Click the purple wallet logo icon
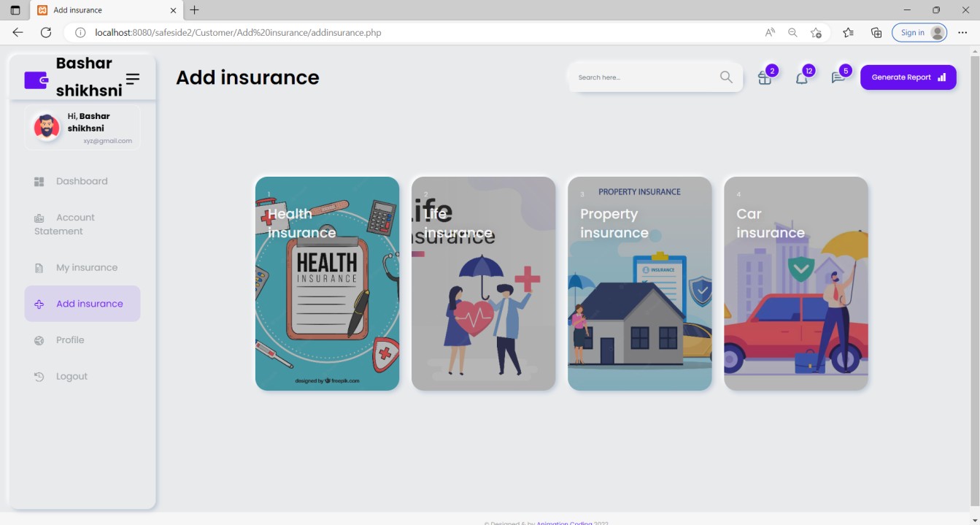 click(36, 80)
